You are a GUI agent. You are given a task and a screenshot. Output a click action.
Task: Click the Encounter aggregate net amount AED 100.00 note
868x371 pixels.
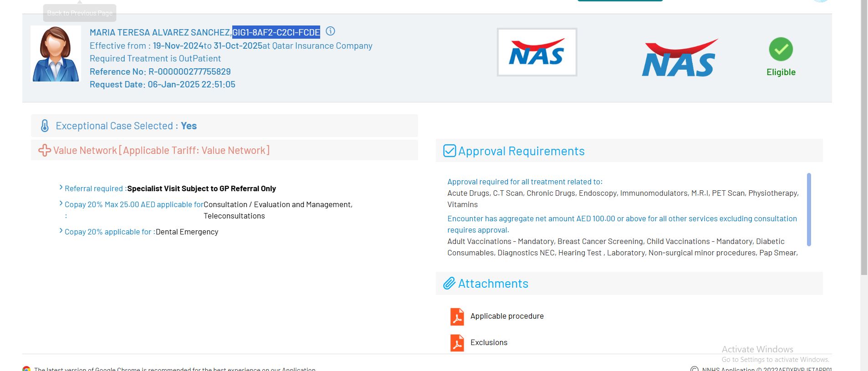622,224
